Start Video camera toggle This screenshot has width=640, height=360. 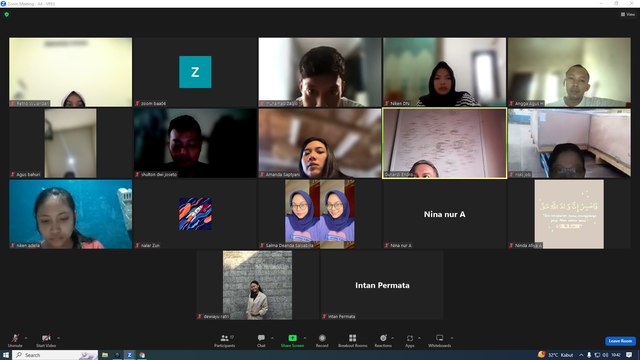pos(46,340)
